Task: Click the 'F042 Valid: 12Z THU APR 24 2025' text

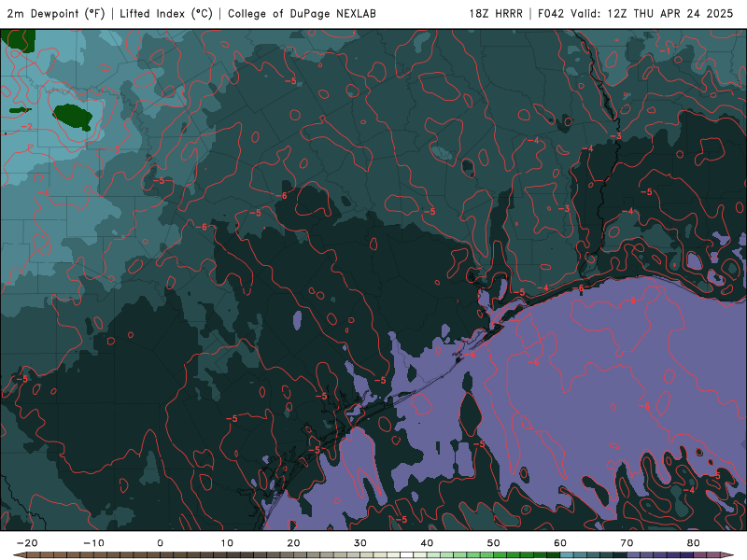Action: 636,14
